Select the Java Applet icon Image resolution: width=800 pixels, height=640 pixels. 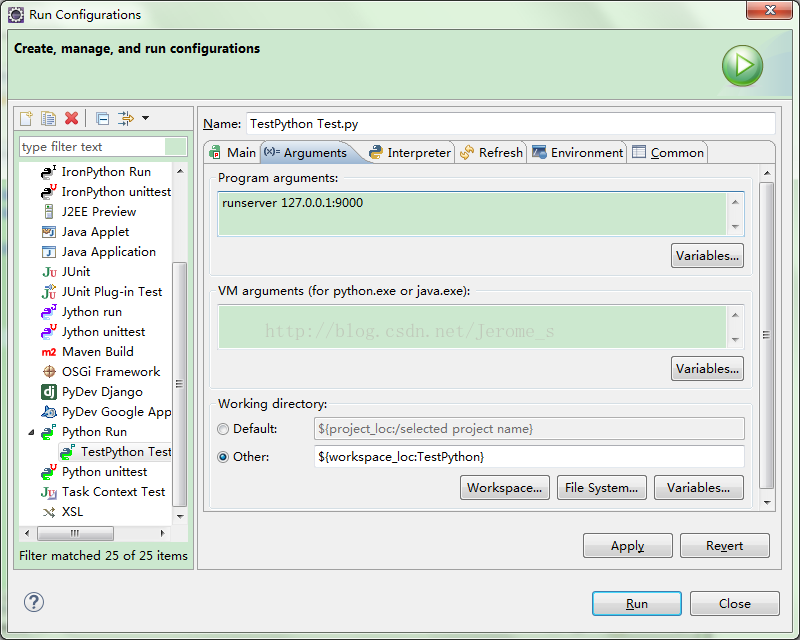pyautogui.click(x=48, y=232)
